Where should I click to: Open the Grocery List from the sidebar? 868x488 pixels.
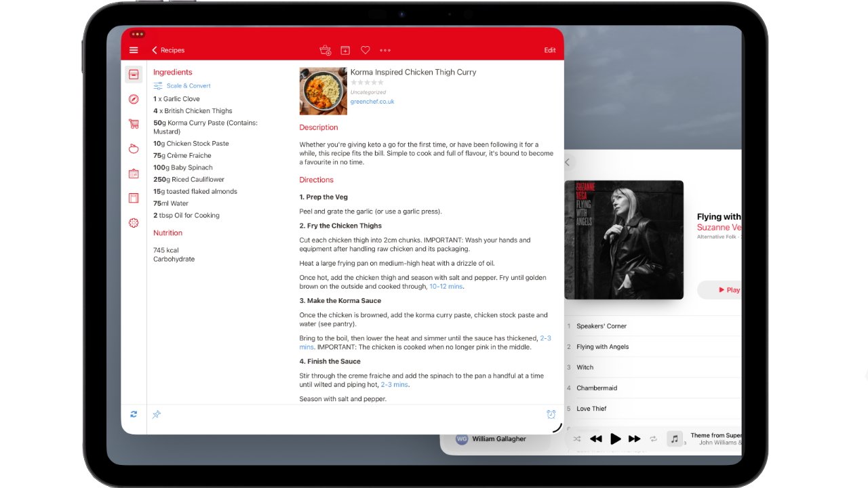pos(134,123)
